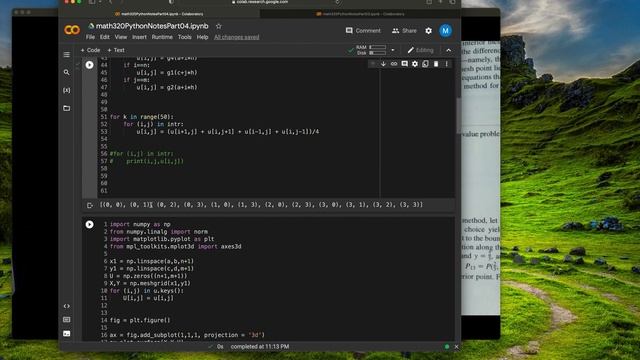Click the output list of tuple pairs
This screenshot has height=360, width=640.
261,204
